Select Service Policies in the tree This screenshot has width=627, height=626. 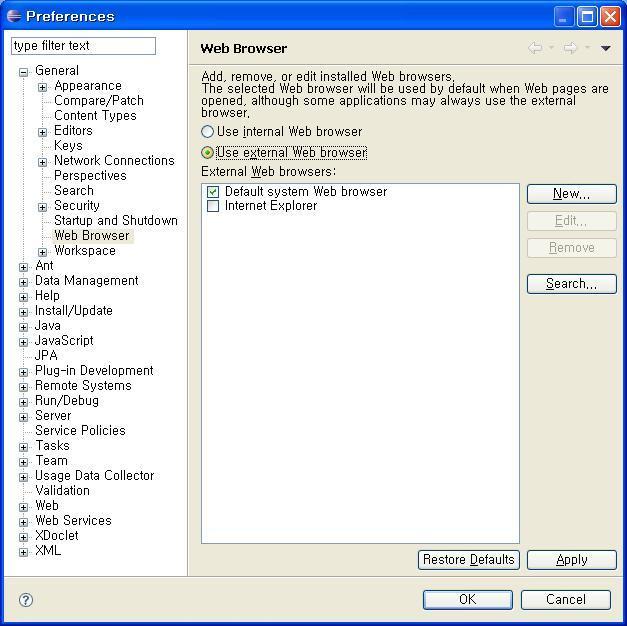[80, 430]
